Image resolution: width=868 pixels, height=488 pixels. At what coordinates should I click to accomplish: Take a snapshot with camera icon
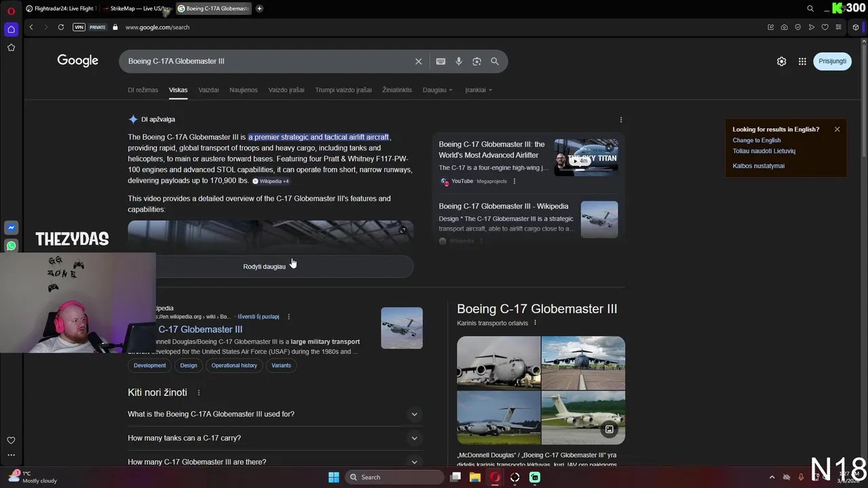[784, 27]
